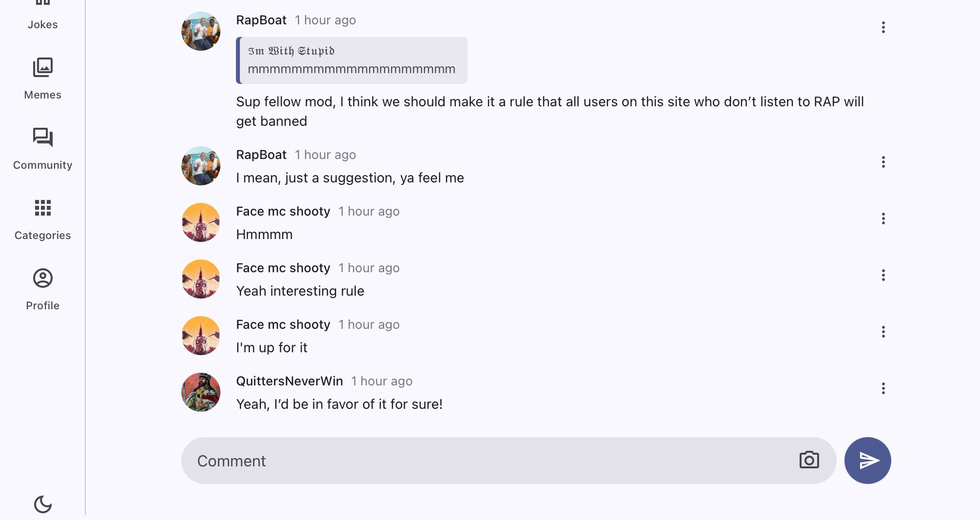Open options menu for RapBoat's quoted message
The width and height of the screenshot is (980, 520).
(883, 28)
